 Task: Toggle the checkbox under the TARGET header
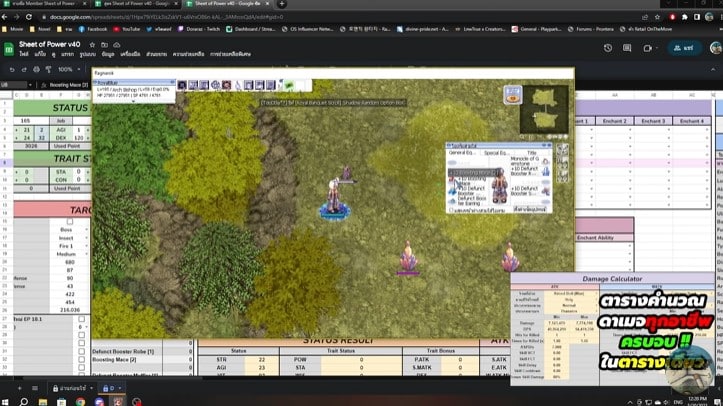coord(70,222)
